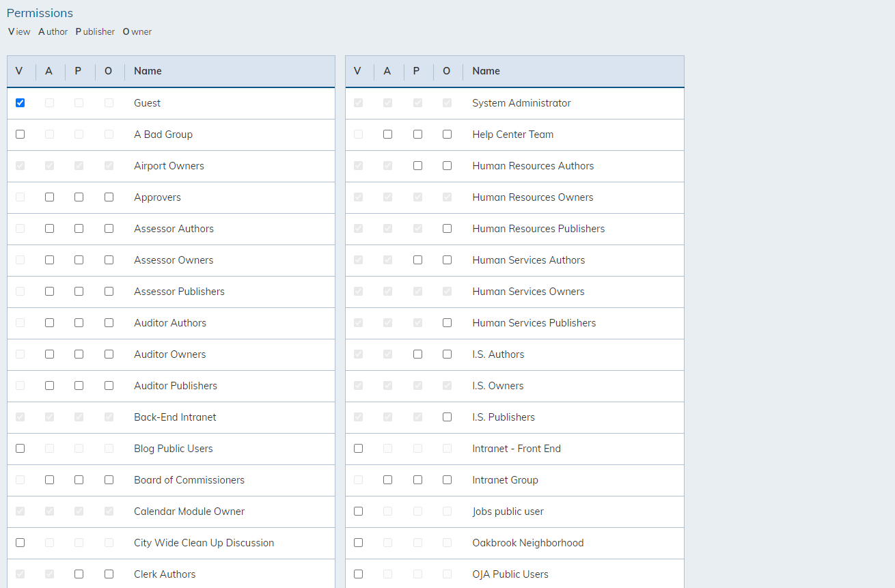895x588 pixels.
Task: Check View for Intranet - Front End
Action: pos(358,449)
